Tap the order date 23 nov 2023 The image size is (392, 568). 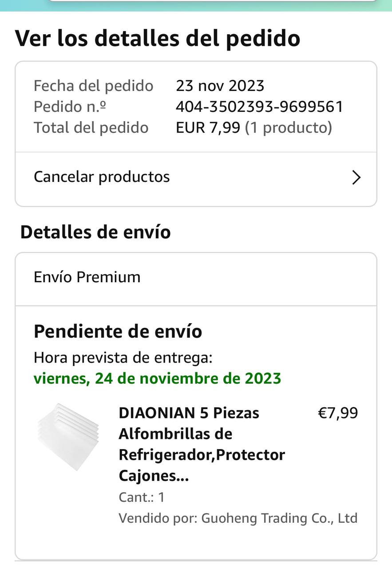pyautogui.click(x=220, y=86)
